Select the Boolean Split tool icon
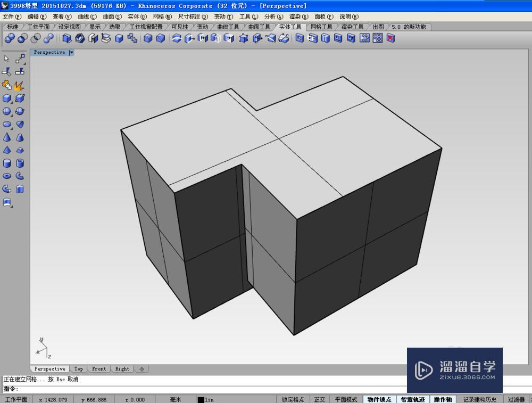The image size is (532, 403). pos(48,38)
